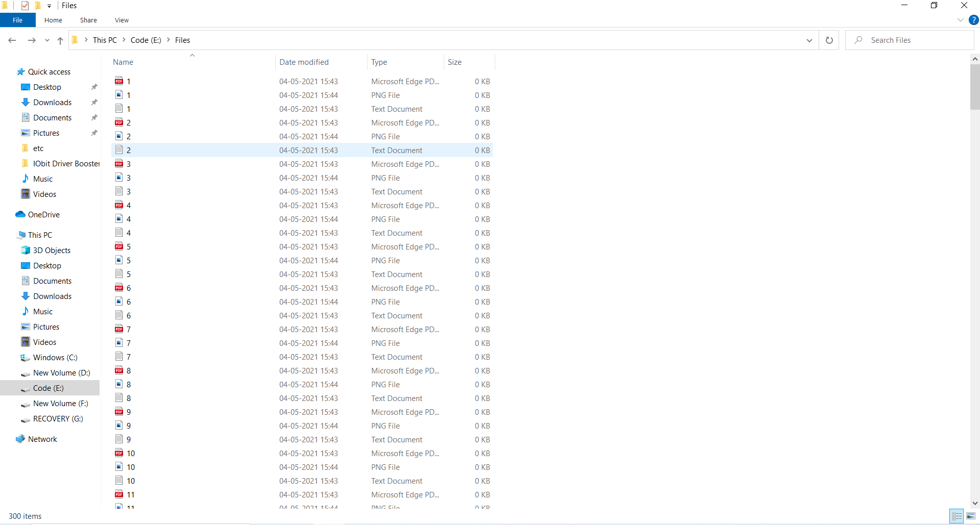Go up one folder level arrow
The image size is (980, 525).
tap(60, 40)
